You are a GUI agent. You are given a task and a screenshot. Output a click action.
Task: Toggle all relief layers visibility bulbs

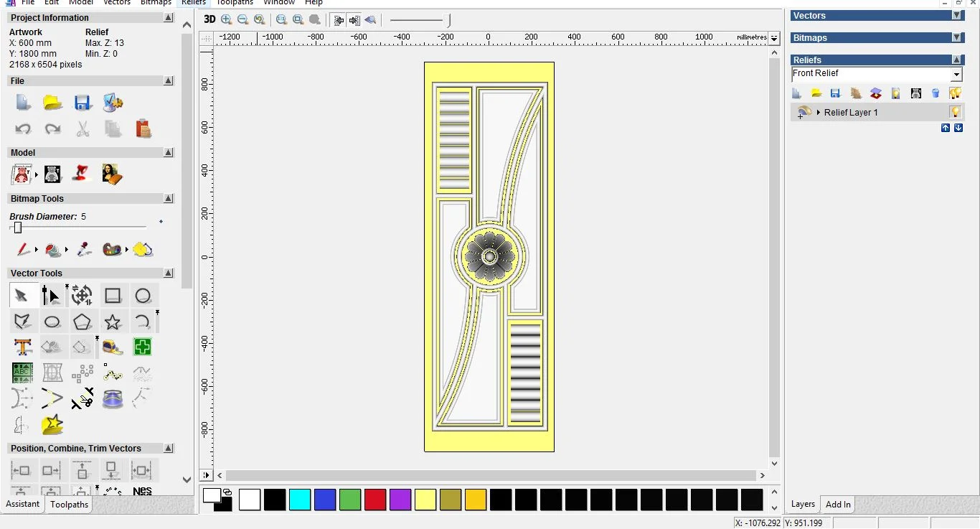click(955, 93)
